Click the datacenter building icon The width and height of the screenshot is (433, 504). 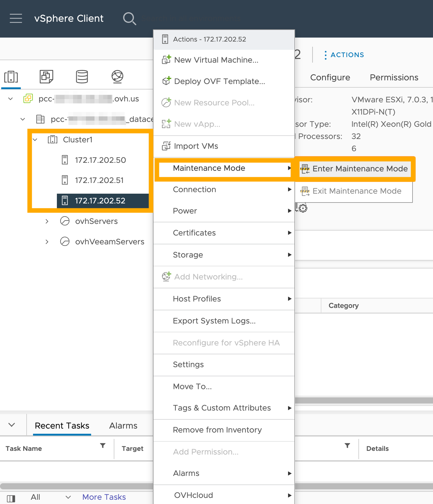click(x=40, y=119)
